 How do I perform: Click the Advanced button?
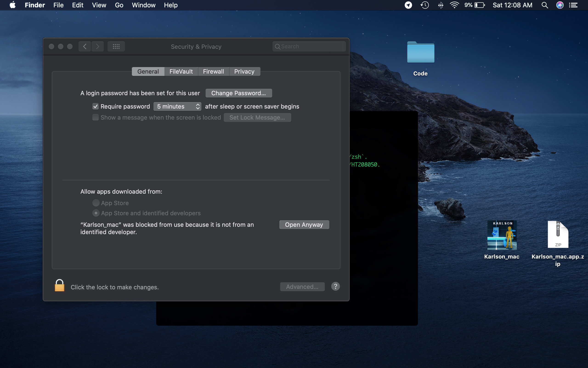pos(302,287)
